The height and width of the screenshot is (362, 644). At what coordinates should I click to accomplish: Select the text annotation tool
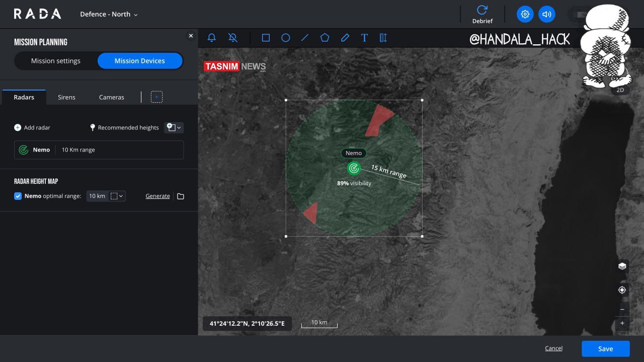[x=364, y=38]
